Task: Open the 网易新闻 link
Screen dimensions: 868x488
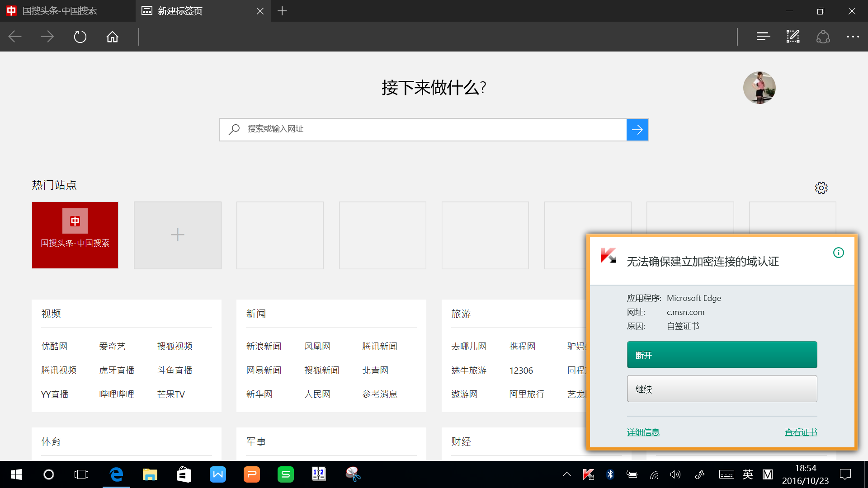Action: [x=264, y=370]
